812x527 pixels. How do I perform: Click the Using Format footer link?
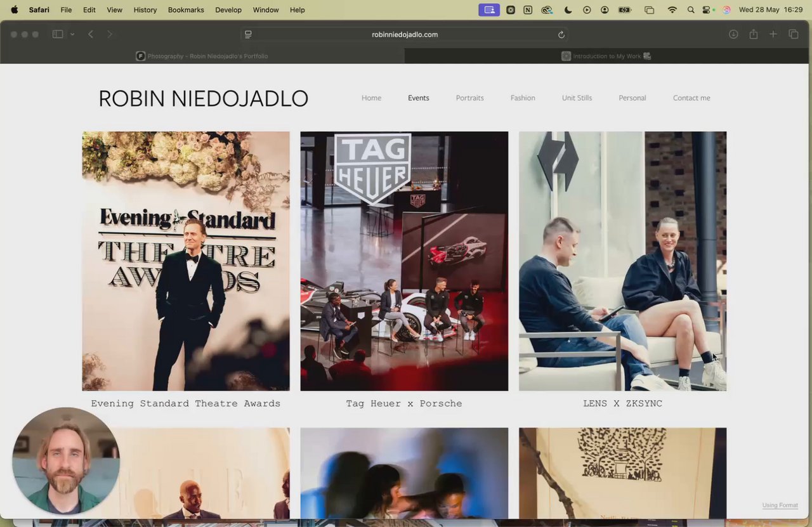coord(780,505)
